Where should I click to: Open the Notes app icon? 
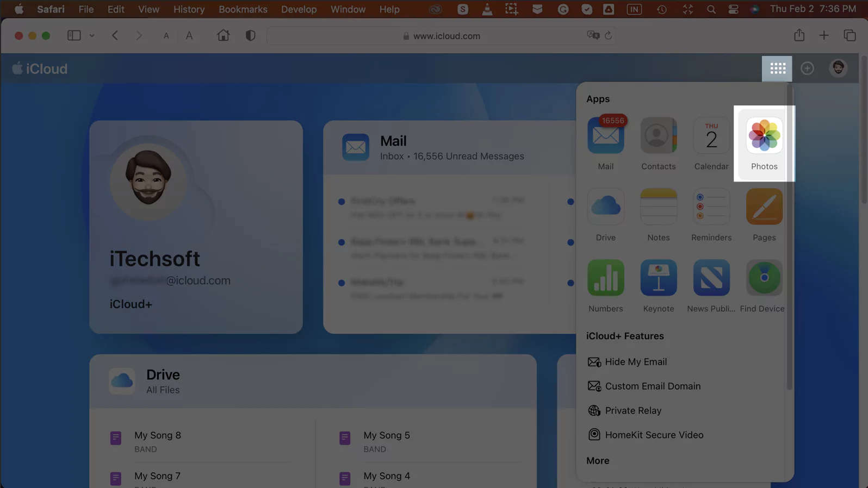(x=658, y=207)
